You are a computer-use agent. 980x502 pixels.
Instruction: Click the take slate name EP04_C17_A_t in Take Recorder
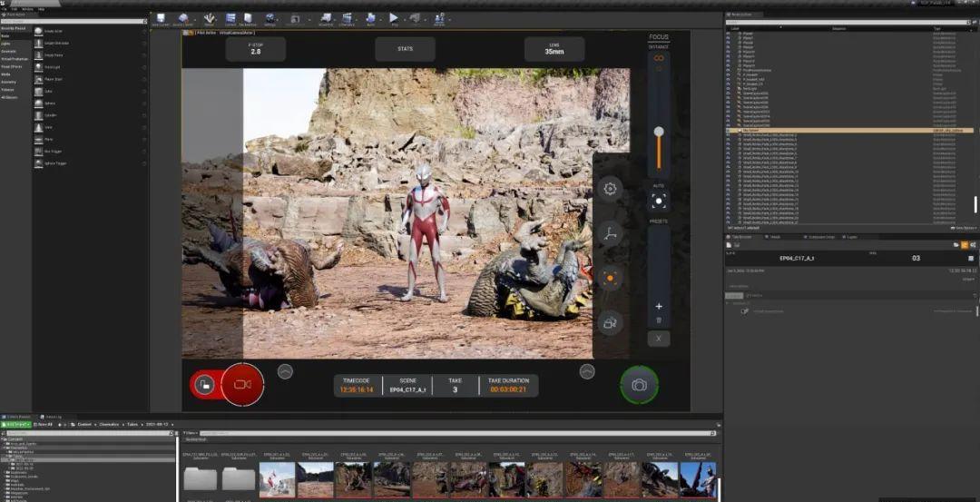tap(797, 258)
